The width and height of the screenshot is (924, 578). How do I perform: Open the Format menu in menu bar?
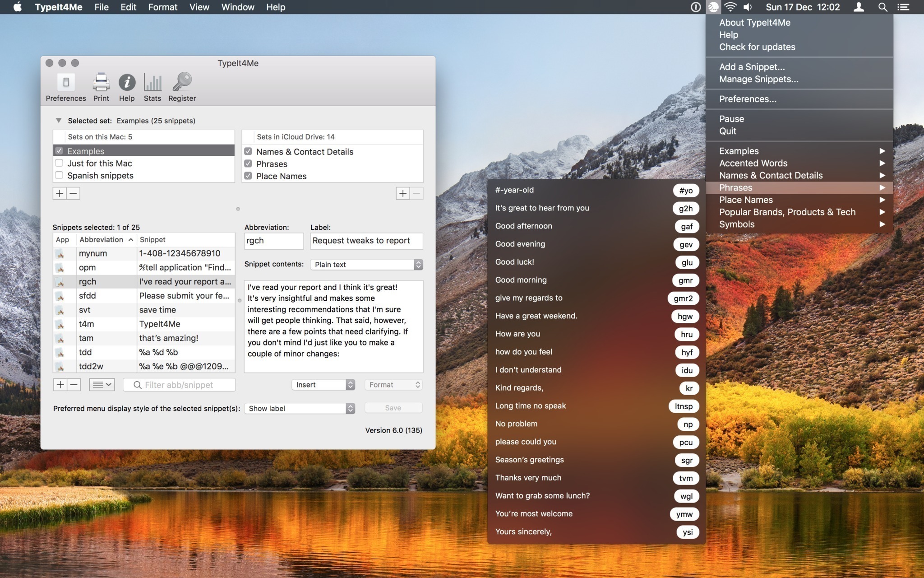163,7
